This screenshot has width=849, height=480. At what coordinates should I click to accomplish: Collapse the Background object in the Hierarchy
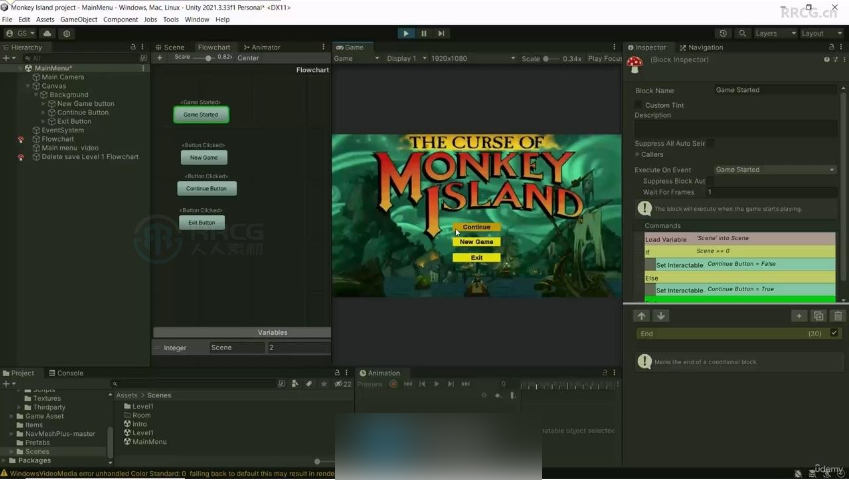pyautogui.click(x=36, y=95)
